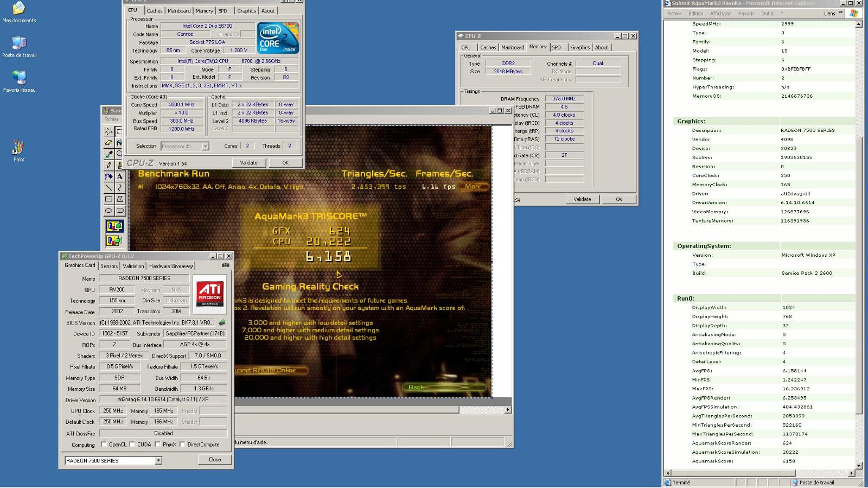Image resolution: width=868 pixels, height=488 pixels.
Task: Open the Graphics tab in the CPU-Z Memory window
Action: (580, 47)
